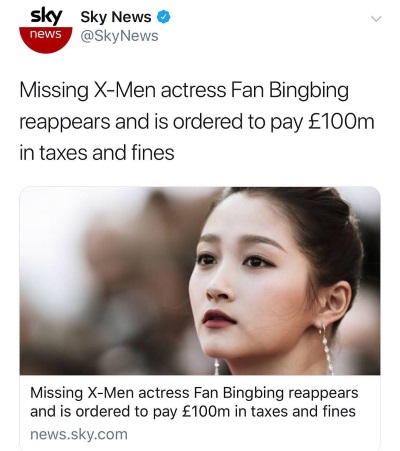
Task: Click X-Men in the tweet body
Action: pyautogui.click(x=124, y=90)
